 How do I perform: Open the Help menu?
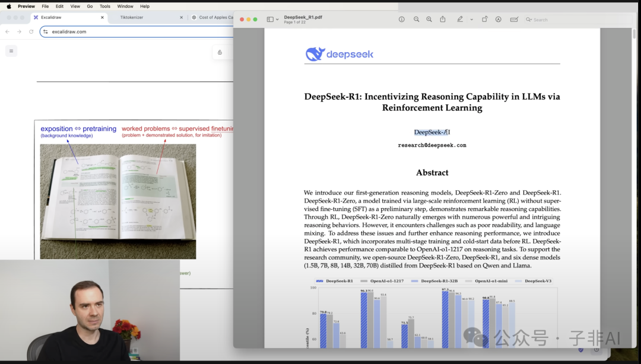click(x=145, y=6)
